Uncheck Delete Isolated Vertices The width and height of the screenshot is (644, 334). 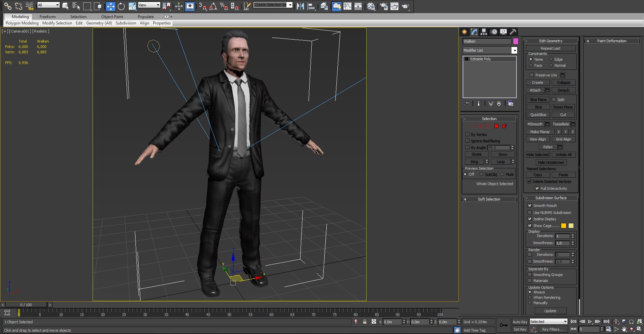[x=529, y=181]
